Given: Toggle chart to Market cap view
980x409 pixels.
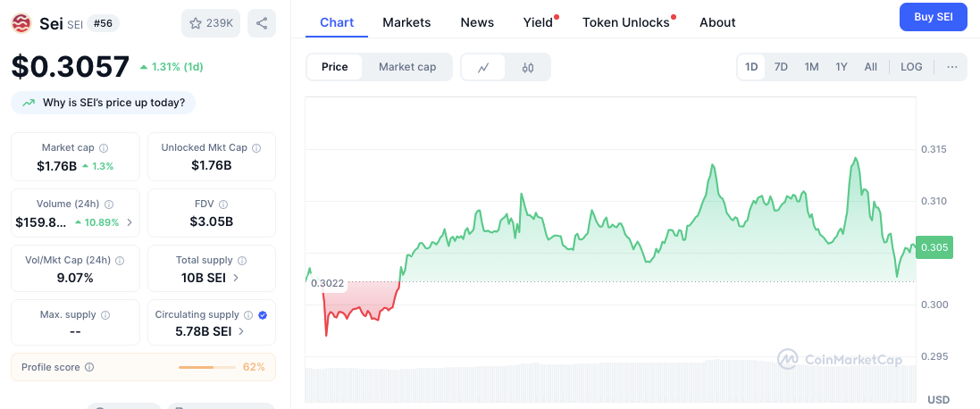Looking at the screenshot, I should click(407, 67).
